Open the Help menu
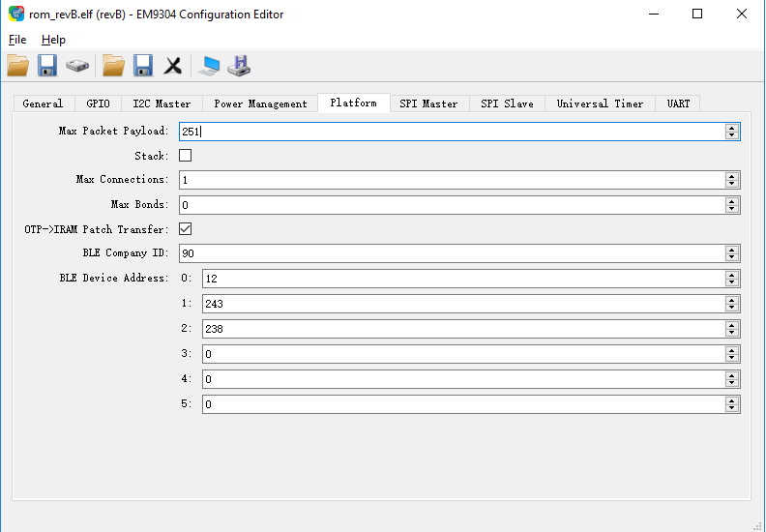Viewport: 766px width, 532px height. (x=53, y=40)
